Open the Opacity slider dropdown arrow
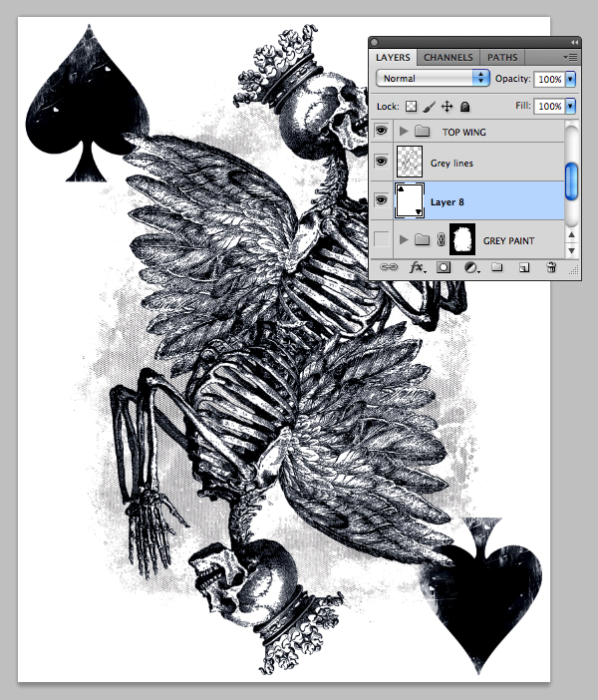The height and width of the screenshot is (700, 598). (570, 79)
